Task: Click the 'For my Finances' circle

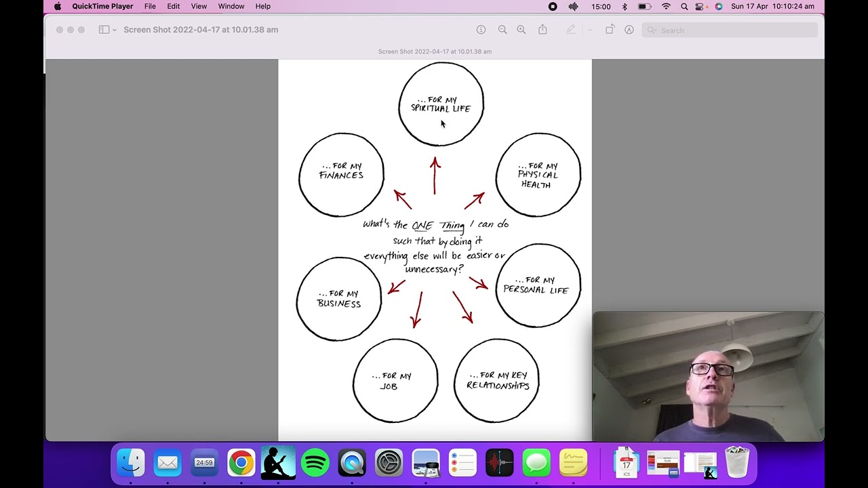Action: coord(341,175)
